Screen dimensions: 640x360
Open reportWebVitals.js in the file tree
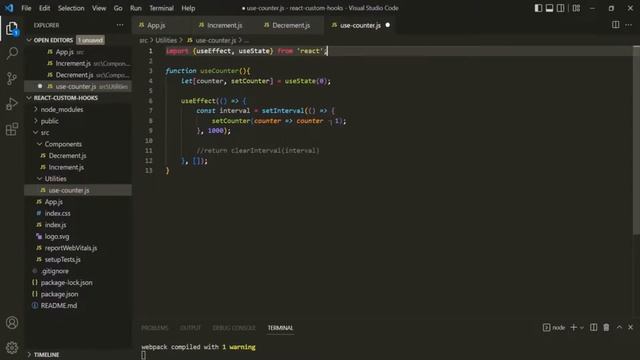pyautogui.click(x=78, y=248)
